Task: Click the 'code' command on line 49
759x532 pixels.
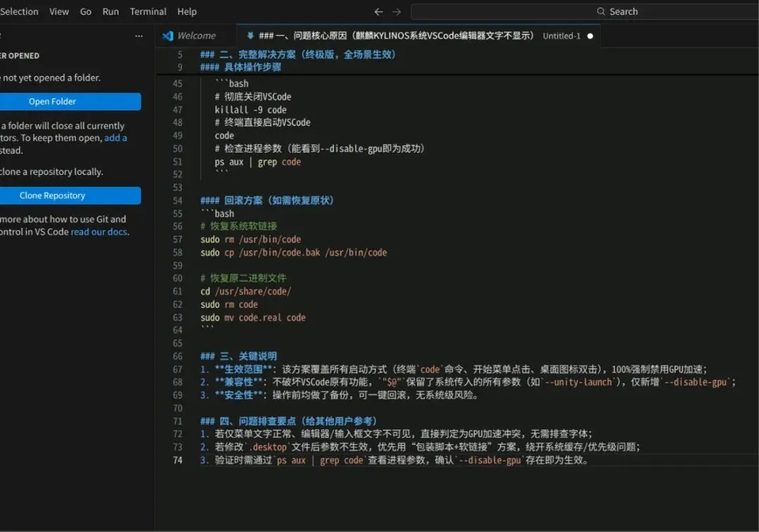Action: click(224, 136)
